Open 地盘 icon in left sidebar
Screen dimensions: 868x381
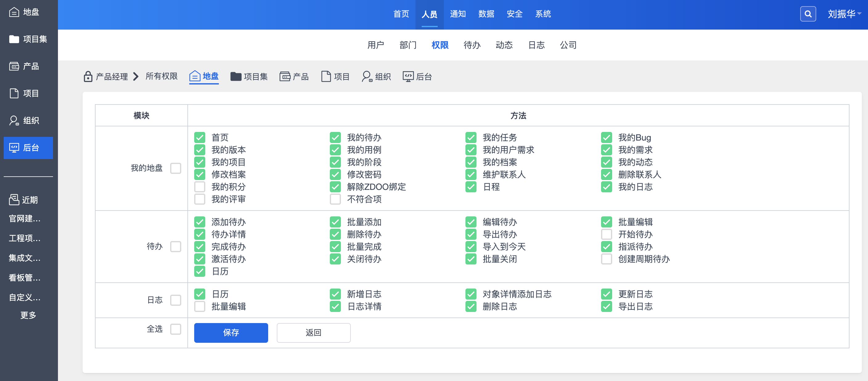pyautogui.click(x=14, y=12)
